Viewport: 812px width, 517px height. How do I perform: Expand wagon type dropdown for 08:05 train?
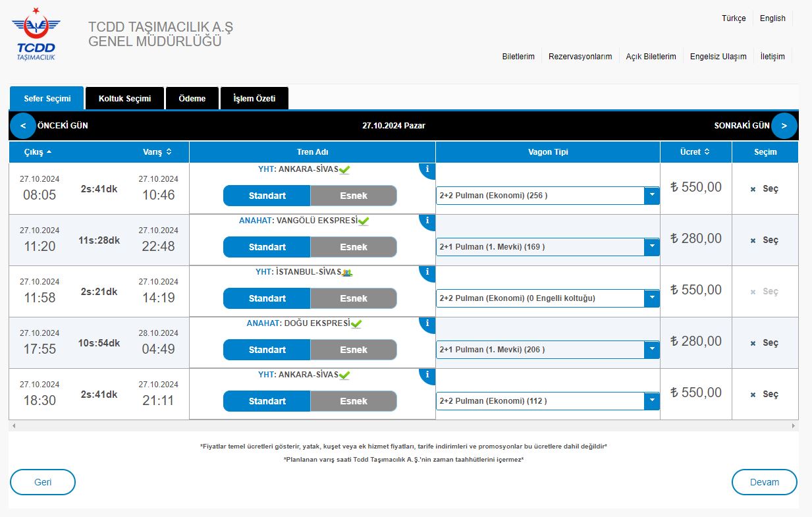pos(651,196)
